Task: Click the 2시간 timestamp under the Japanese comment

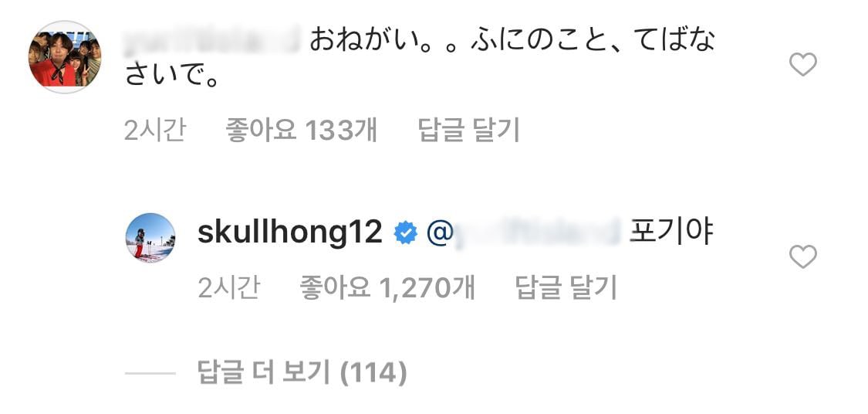Action: [154, 131]
